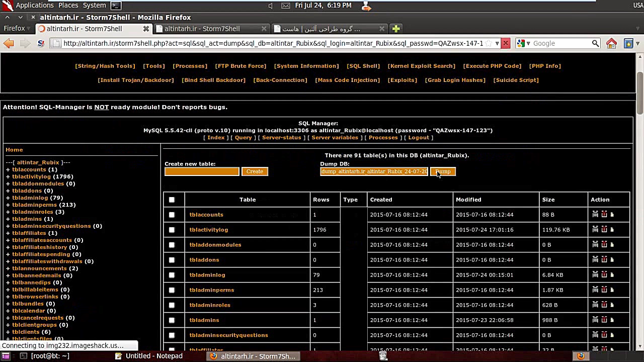The height and width of the screenshot is (362, 644).
Task: Click the Logout link in SQL Manager
Action: coord(419,137)
